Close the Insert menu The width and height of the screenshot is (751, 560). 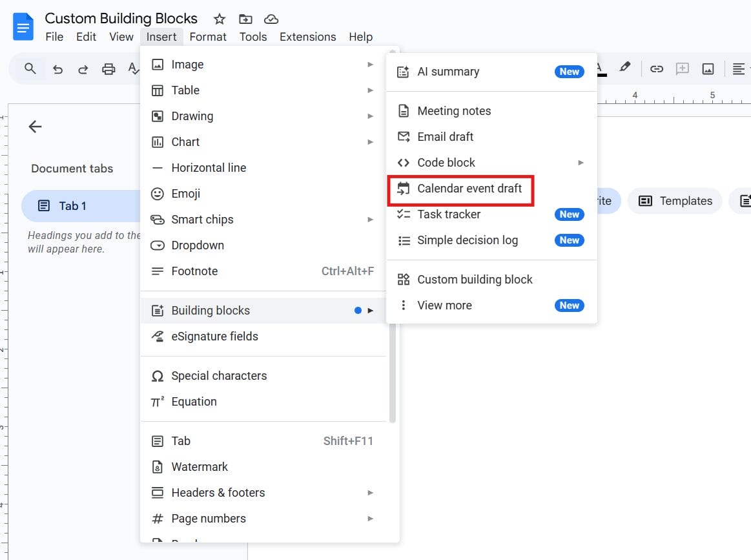[x=161, y=37]
